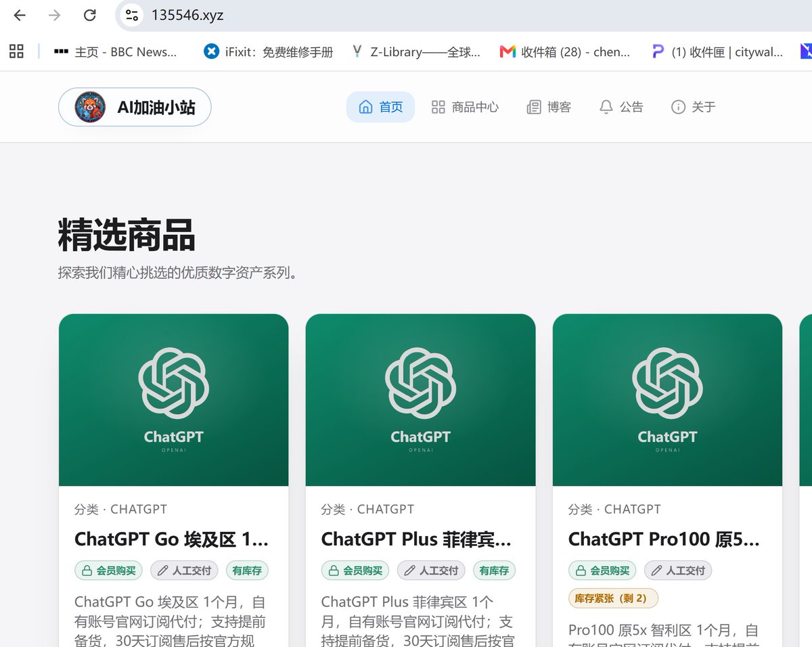
Task: Open the ChatGPT Plus 菲律宾 product title
Action: tap(416, 539)
